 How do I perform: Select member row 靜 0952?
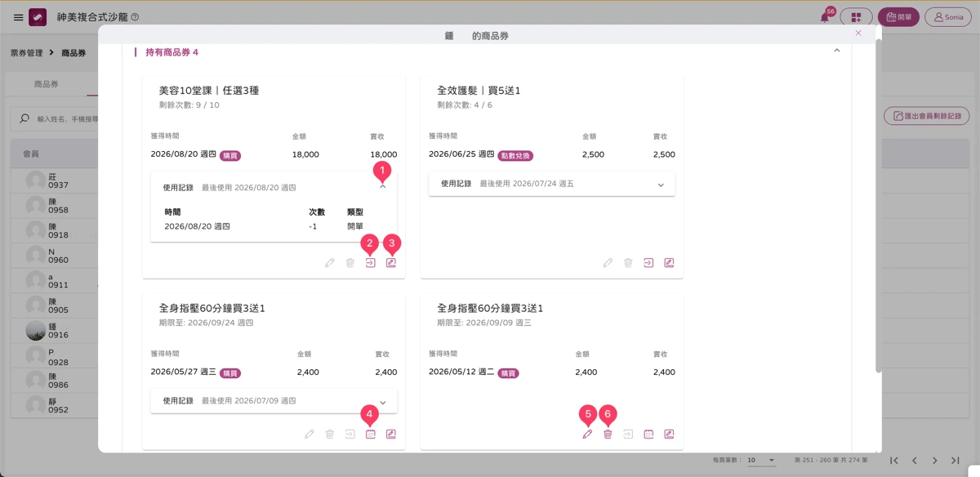[54, 406]
